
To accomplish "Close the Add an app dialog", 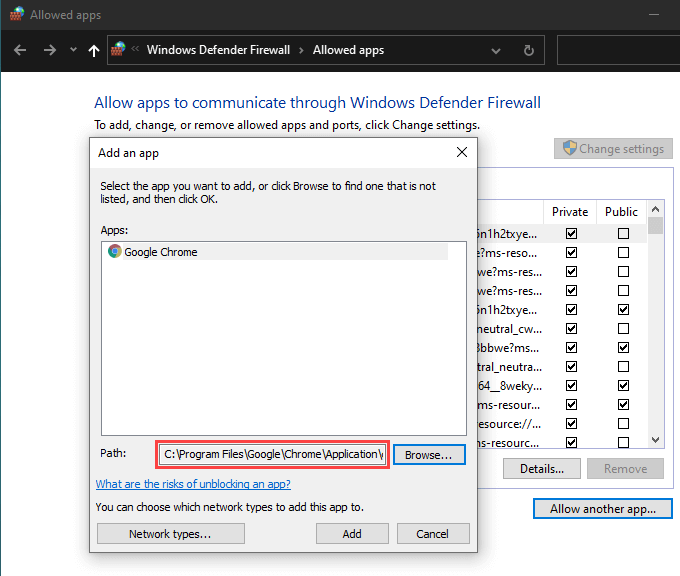I will click(461, 153).
